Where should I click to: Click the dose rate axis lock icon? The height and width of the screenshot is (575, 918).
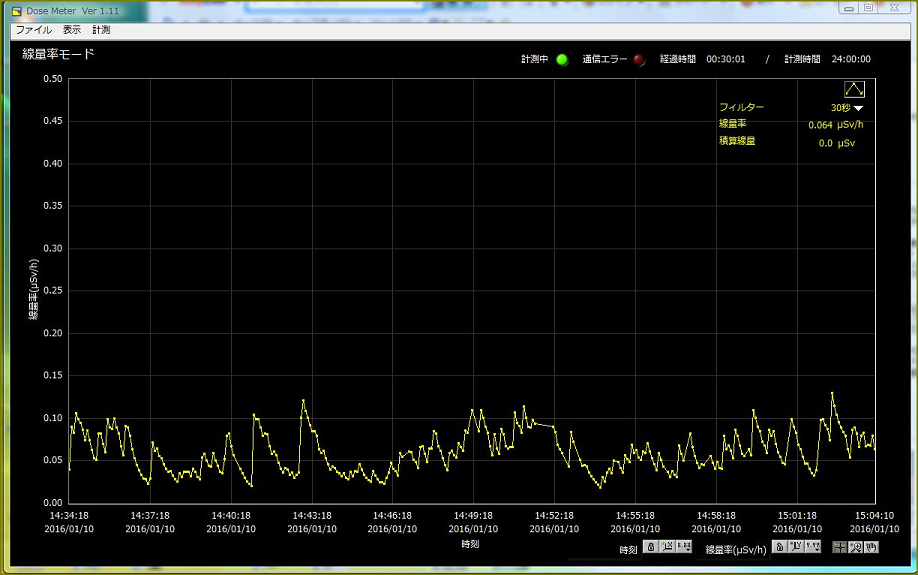point(780,547)
